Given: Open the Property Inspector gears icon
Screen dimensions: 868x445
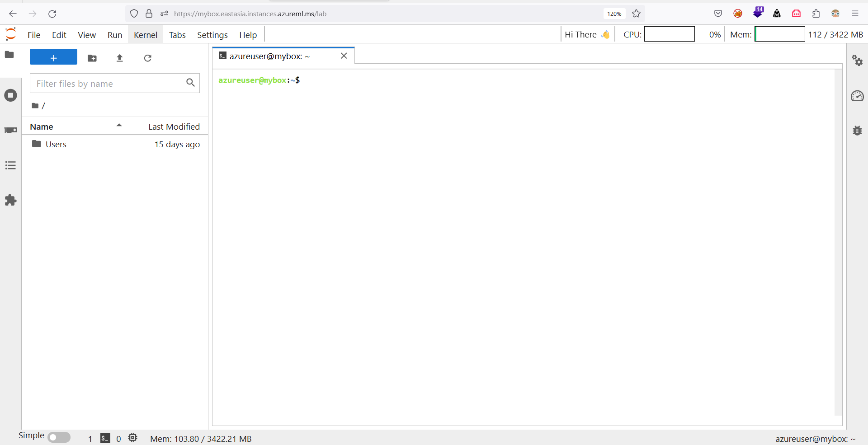Looking at the screenshot, I should click(857, 61).
